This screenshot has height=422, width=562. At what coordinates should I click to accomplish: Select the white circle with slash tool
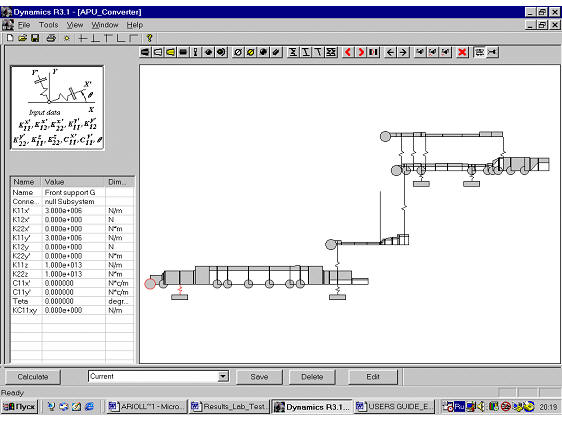(x=238, y=52)
